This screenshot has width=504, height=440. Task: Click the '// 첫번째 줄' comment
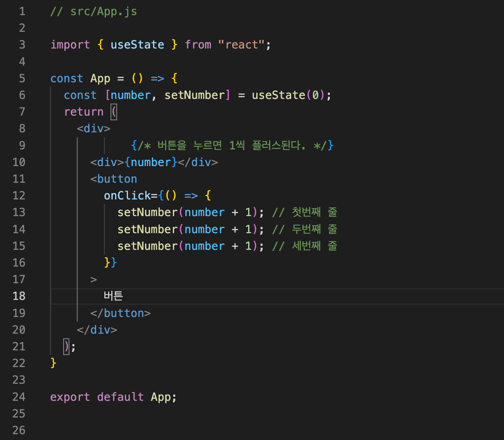(x=305, y=213)
